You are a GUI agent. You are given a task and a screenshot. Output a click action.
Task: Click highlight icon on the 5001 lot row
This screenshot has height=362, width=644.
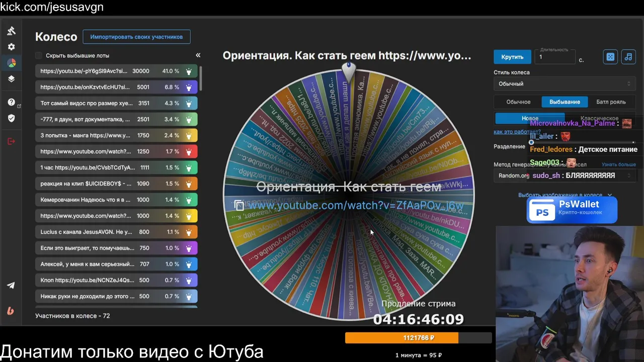pos(189,87)
